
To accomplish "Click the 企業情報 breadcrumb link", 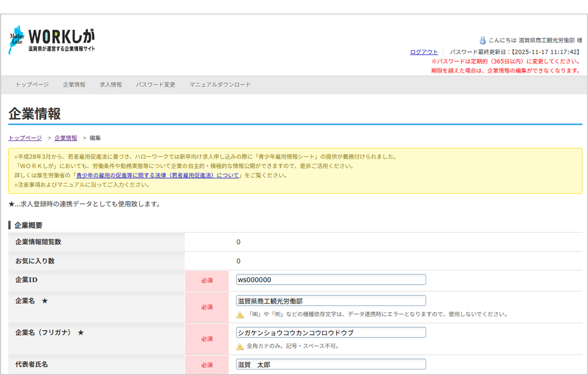I will click(x=66, y=138).
